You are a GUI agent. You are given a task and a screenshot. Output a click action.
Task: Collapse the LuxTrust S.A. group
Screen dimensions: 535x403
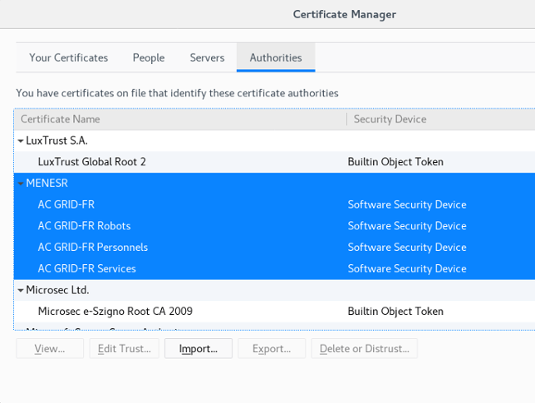[20, 141]
